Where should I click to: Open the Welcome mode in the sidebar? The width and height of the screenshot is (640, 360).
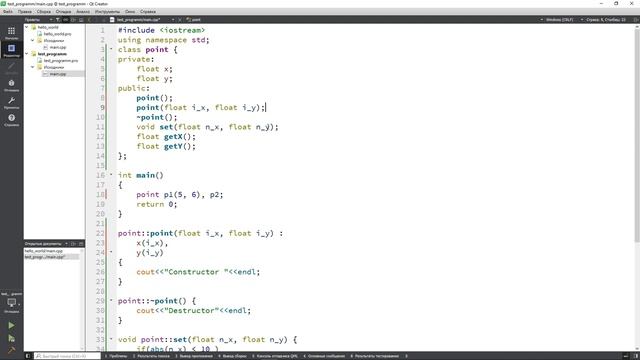point(11,33)
